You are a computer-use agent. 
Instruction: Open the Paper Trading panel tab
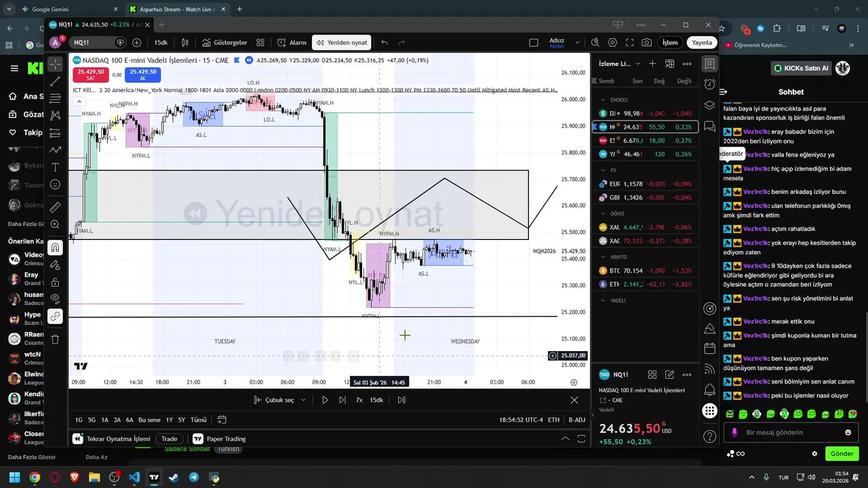(x=219, y=439)
